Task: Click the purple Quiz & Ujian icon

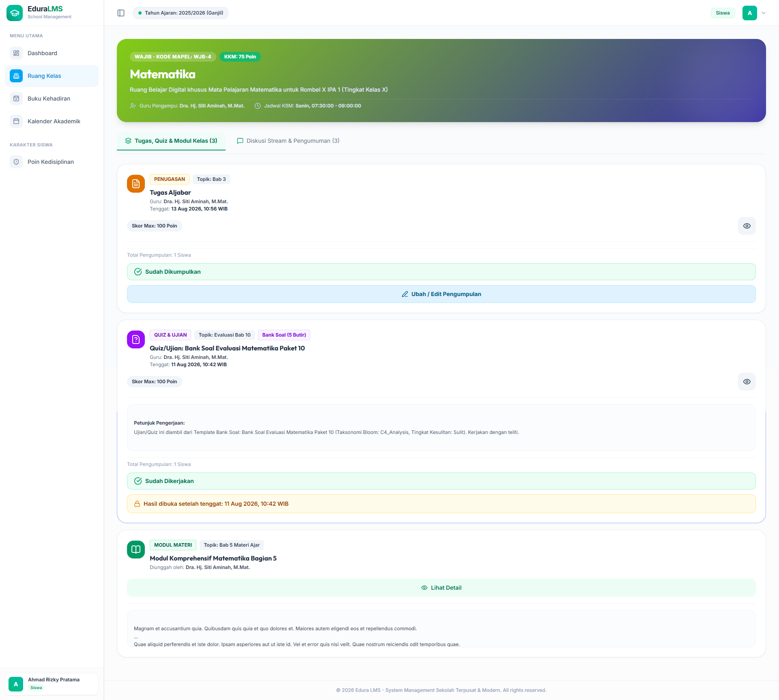Action: pyautogui.click(x=136, y=339)
